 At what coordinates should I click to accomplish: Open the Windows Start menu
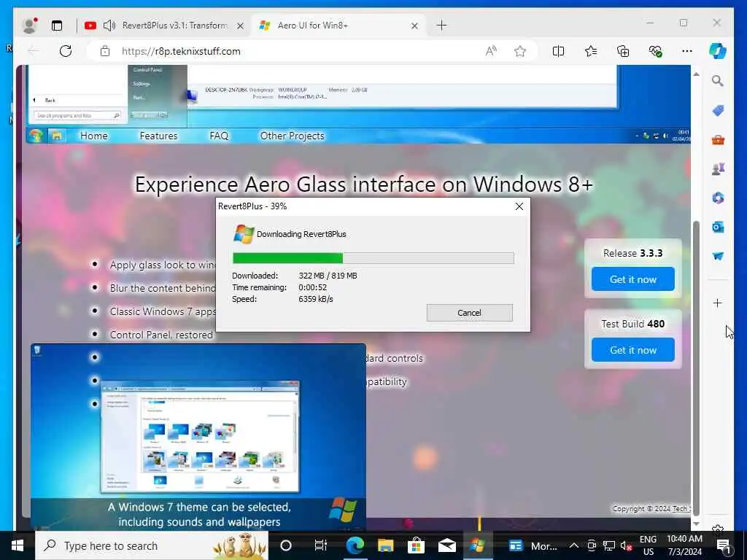(18, 545)
